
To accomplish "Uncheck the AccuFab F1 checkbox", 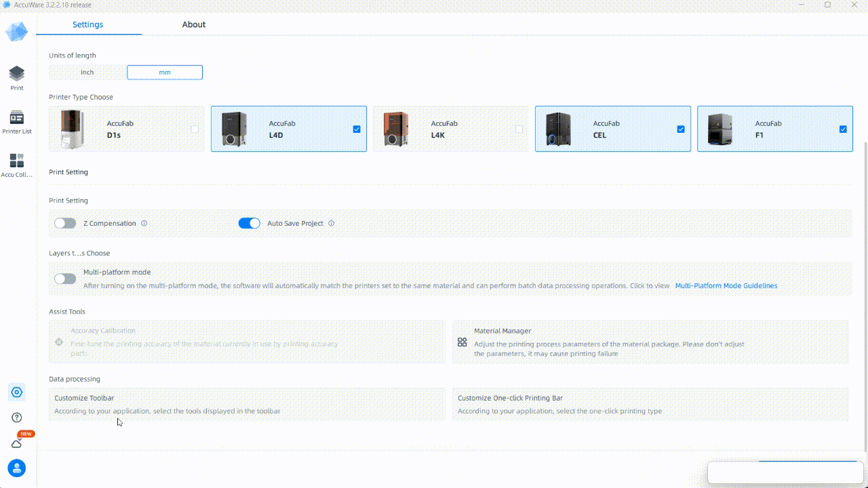I will coord(843,129).
